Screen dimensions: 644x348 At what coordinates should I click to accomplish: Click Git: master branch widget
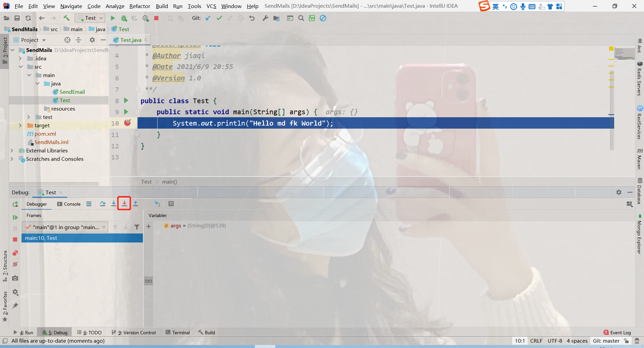coord(606,341)
